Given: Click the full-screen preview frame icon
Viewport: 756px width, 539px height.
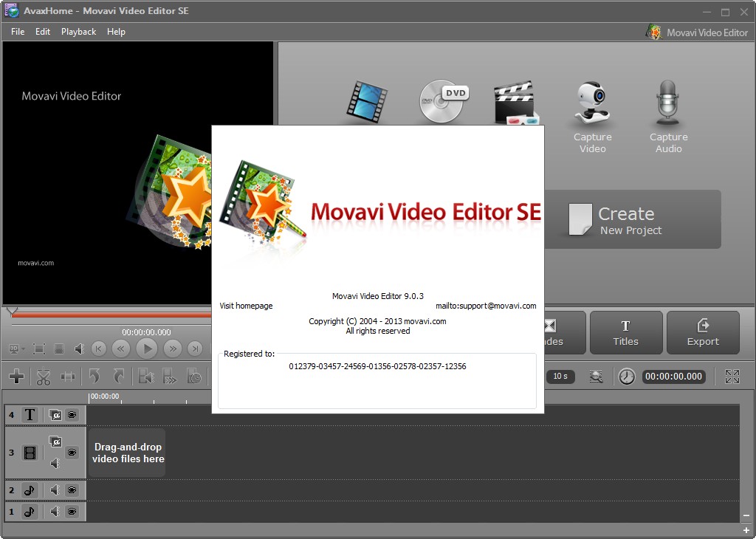Looking at the screenshot, I should point(39,349).
